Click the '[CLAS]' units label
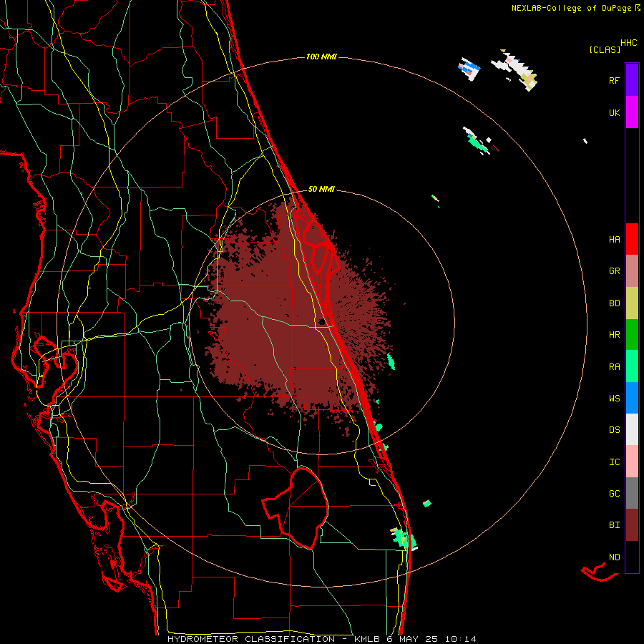Image resolution: width=644 pixels, height=644 pixels. coord(605,50)
